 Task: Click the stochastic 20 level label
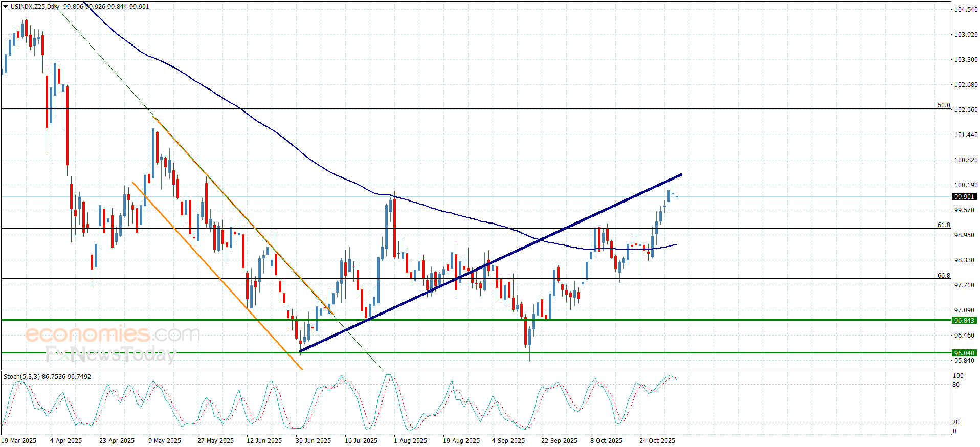coord(956,422)
